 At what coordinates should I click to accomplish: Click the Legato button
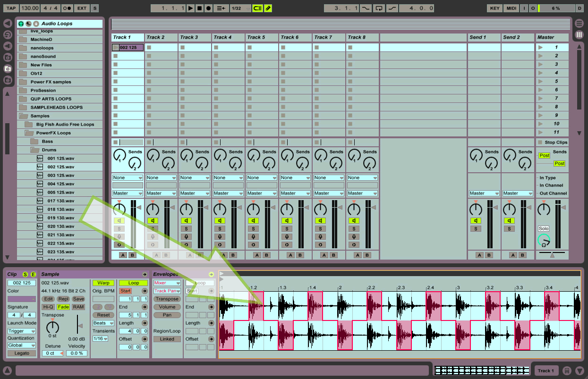tap(22, 353)
